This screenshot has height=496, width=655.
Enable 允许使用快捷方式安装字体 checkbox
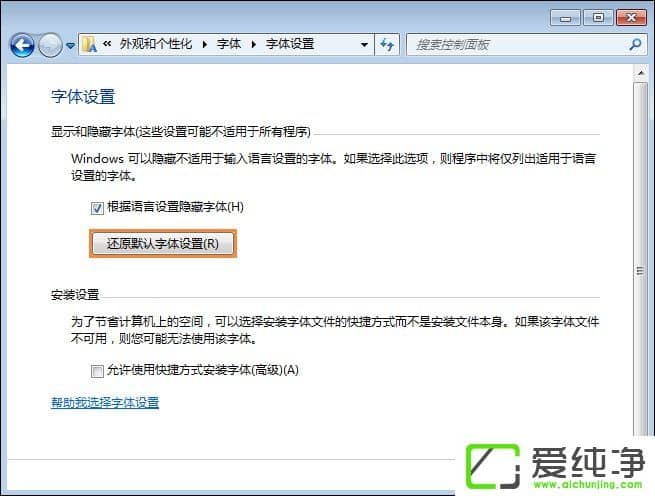pyautogui.click(x=97, y=371)
